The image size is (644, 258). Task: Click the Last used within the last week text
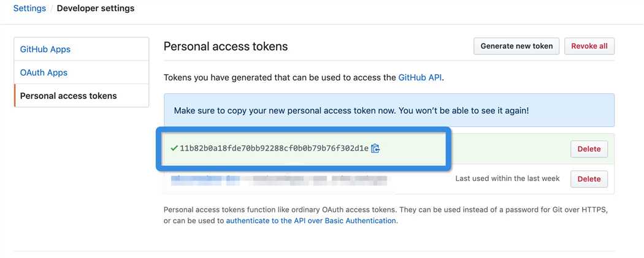click(x=507, y=178)
